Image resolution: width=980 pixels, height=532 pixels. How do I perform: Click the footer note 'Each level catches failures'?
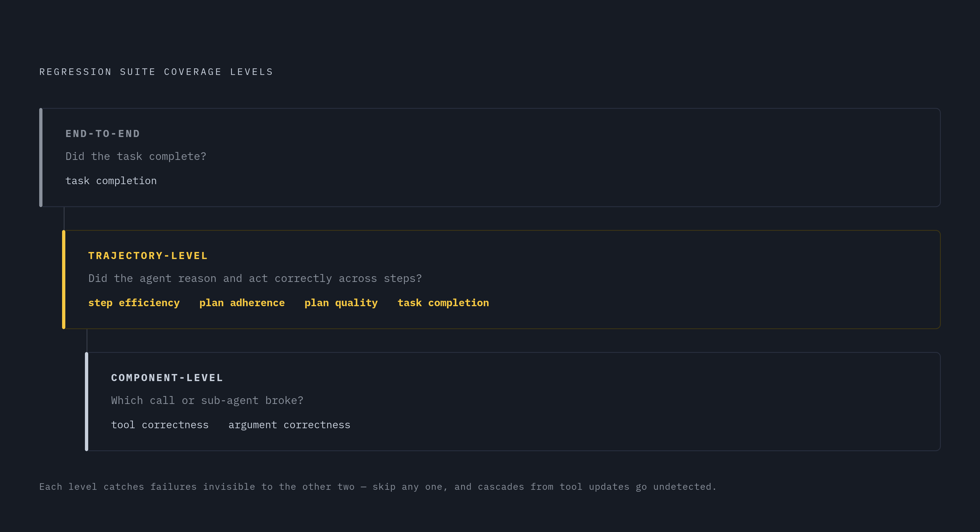378,487
